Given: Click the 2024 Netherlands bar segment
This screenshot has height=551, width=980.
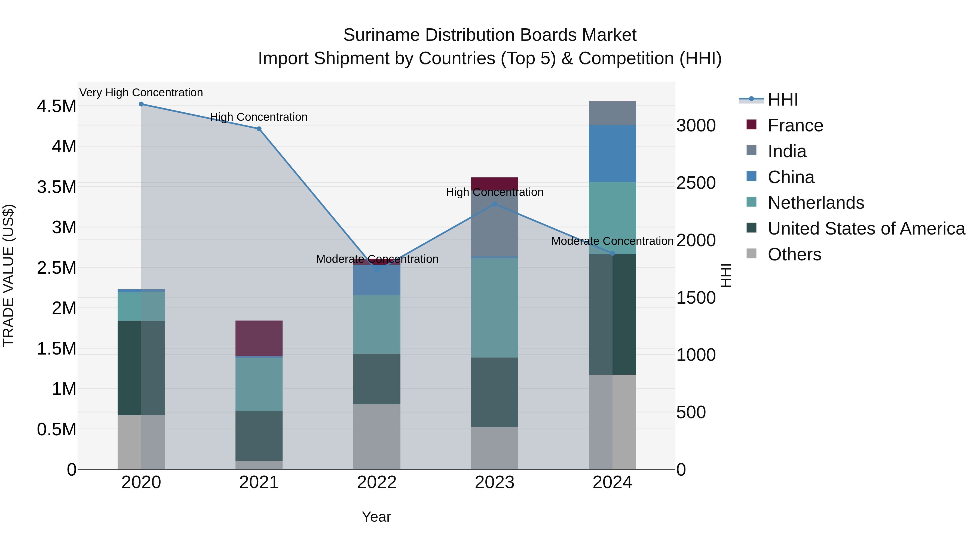Looking at the screenshot, I should tap(612, 218).
